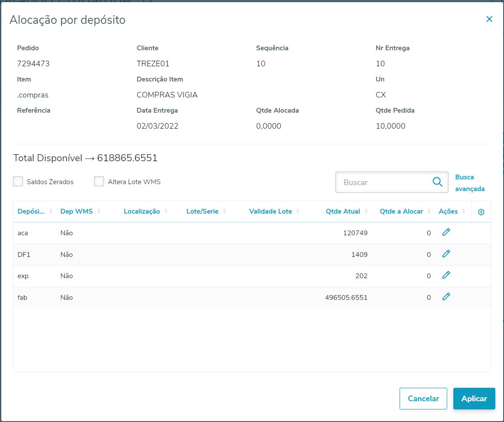504x422 pixels.
Task: Click delivery date 02/03/2022
Action: pos(157,126)
